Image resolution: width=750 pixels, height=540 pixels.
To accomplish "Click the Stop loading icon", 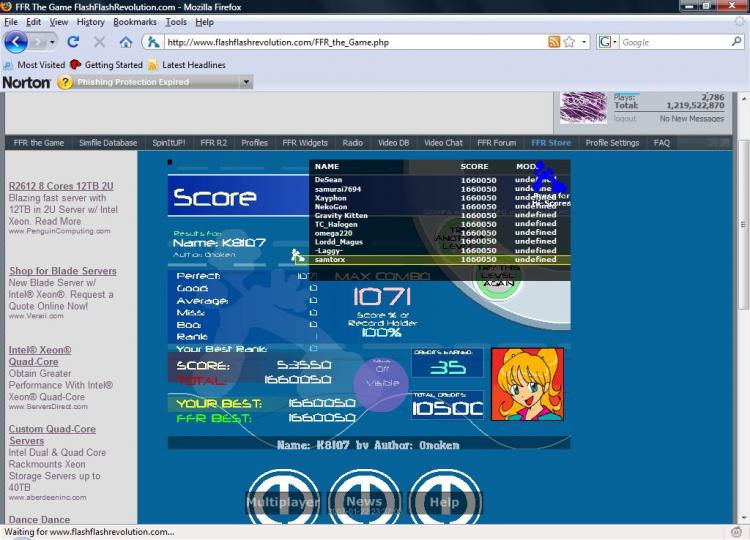I will click(x=99, y=42).
